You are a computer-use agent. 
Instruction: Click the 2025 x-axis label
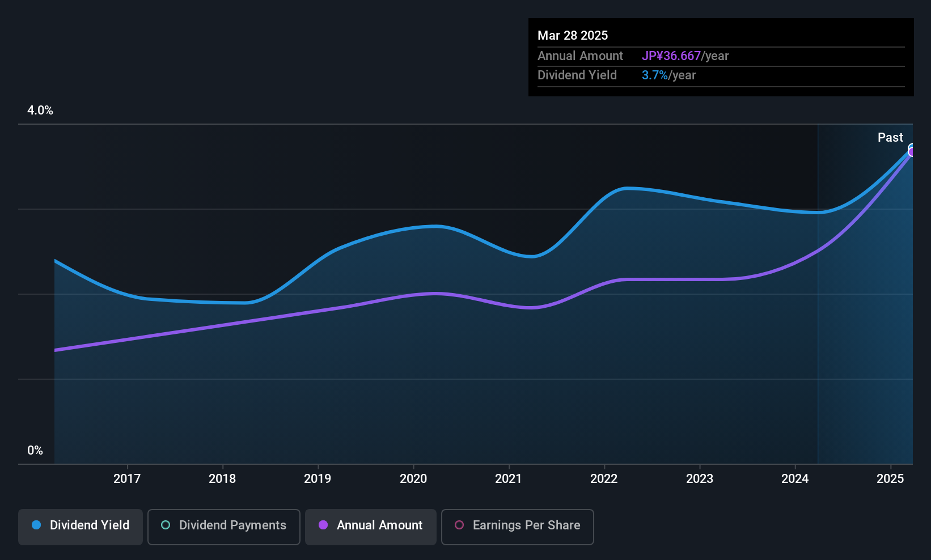coord(890,478)
